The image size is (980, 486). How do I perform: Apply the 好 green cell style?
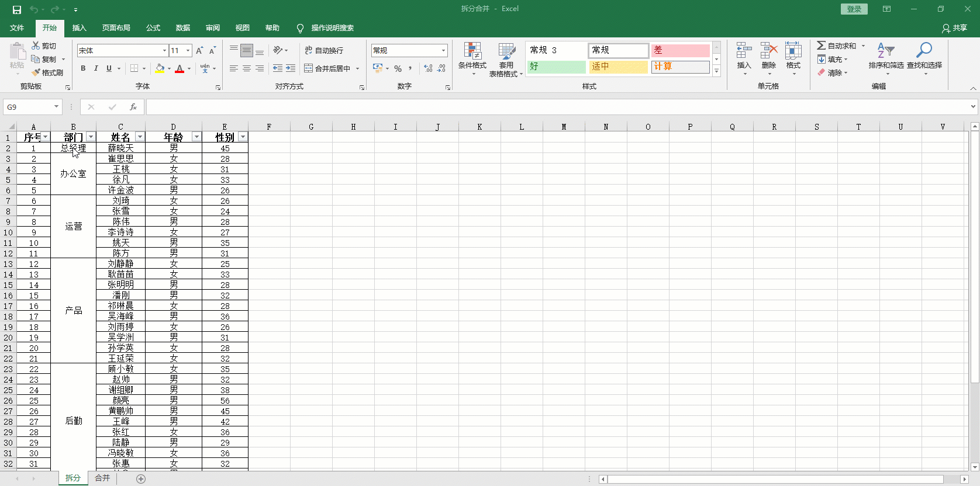tap(556, 67)
